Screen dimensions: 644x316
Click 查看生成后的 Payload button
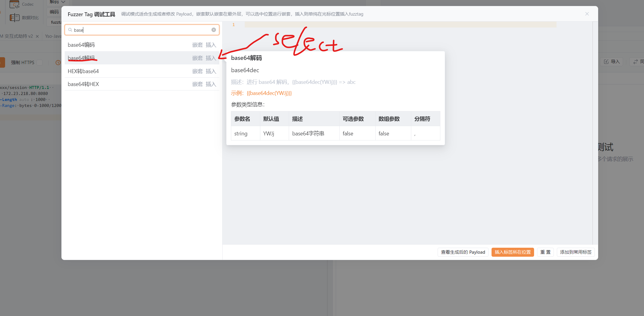click(463, 252)
